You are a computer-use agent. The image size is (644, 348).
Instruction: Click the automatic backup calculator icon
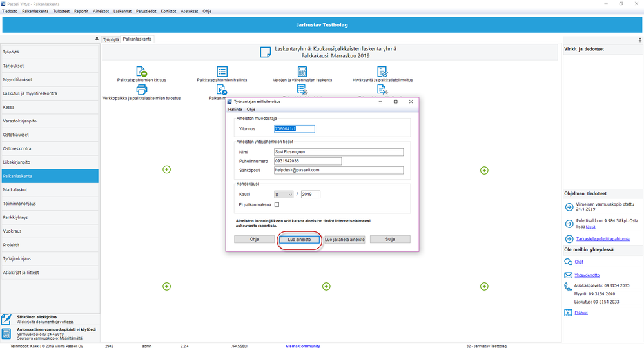pos(6,334)
